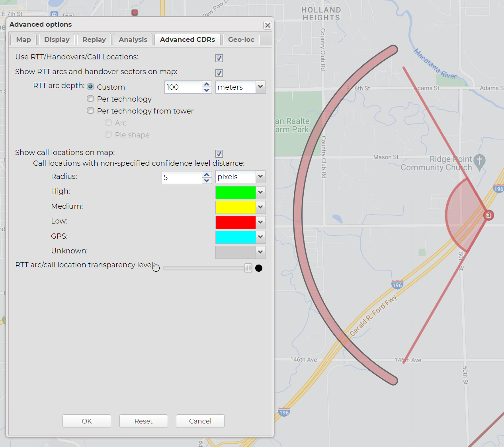Select the Per technology radio option

click(91, 99)
